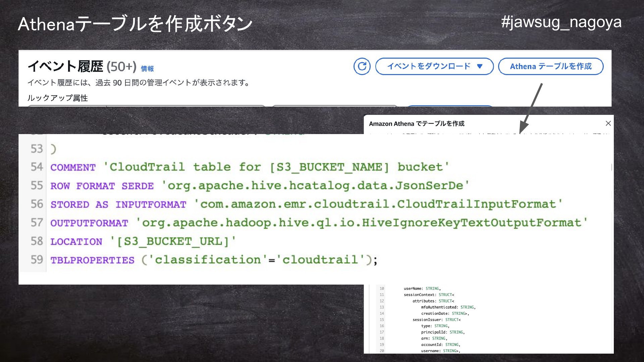Open the 情報 link beside イベント履歴
The width and height of the screenshot is (644, 362).
(x=147, y=69)
